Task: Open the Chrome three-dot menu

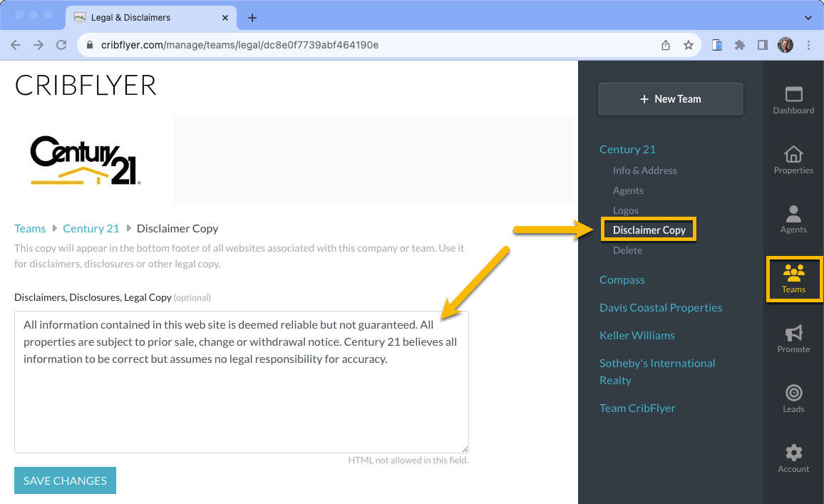Action: coord(808,45)
